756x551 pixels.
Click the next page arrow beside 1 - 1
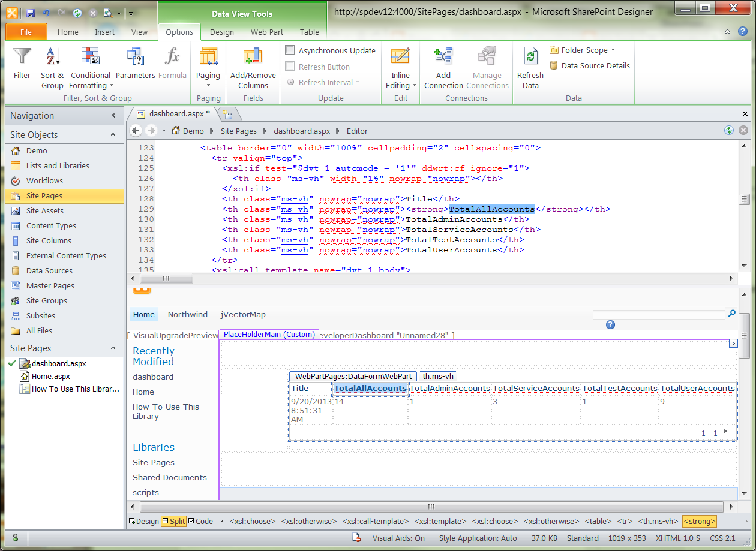pos(725,432)
